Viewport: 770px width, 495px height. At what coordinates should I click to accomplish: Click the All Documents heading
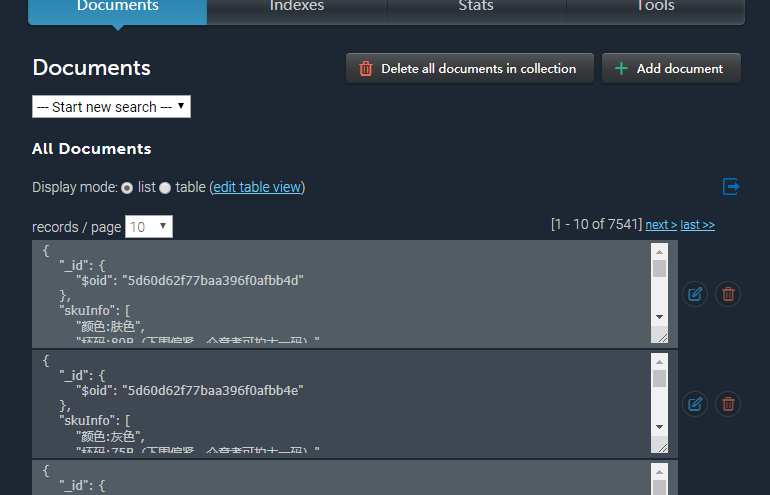pyautogui.click(x=92, y=149)
